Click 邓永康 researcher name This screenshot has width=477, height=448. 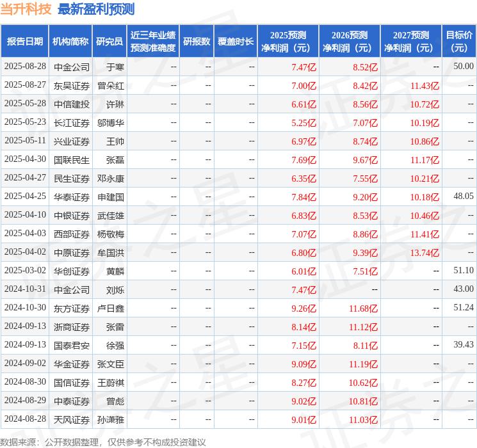pyautogui.click(x=110, y=179)
